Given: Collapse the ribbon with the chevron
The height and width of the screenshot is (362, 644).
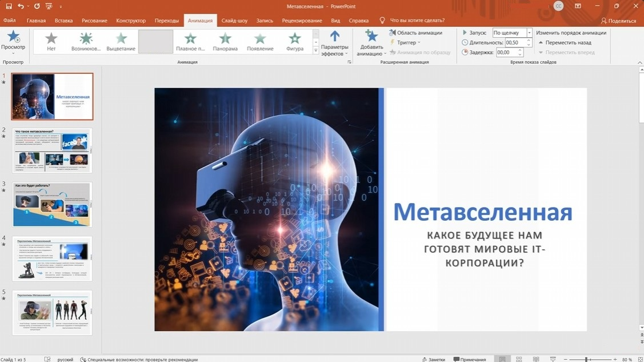Looking at the screenshot, I should pyautogui.click(x=639, y=62).
